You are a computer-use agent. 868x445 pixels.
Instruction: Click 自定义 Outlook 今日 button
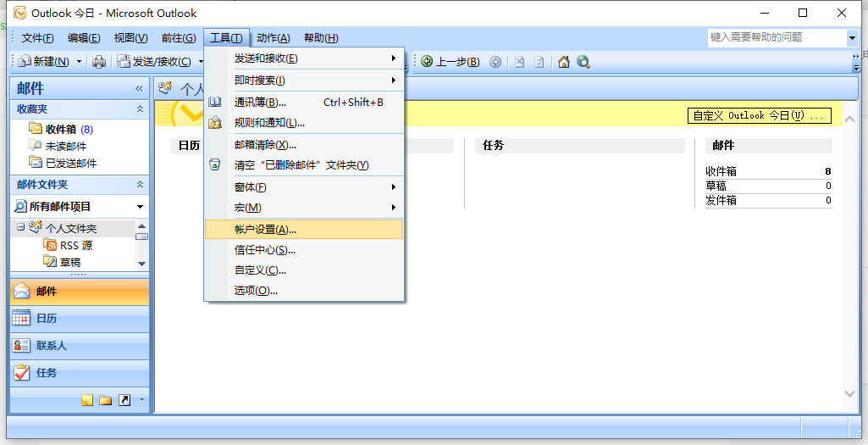(759, 115)
